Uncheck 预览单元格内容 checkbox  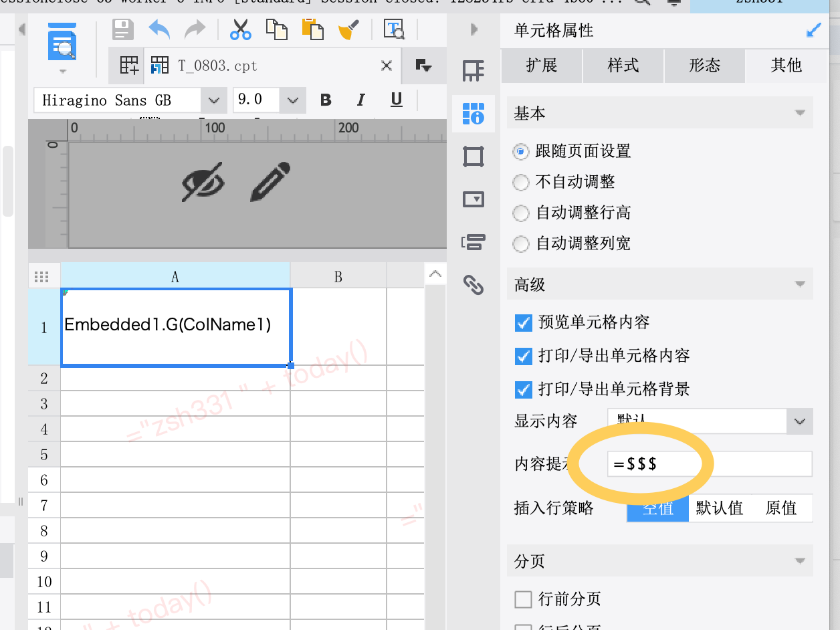coord(524,322)
